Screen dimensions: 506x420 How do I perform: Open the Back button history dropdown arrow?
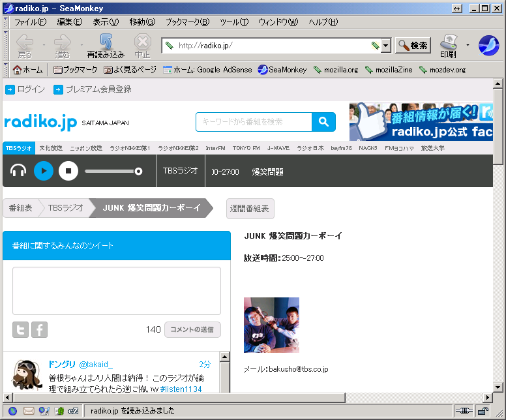point(44,45)
